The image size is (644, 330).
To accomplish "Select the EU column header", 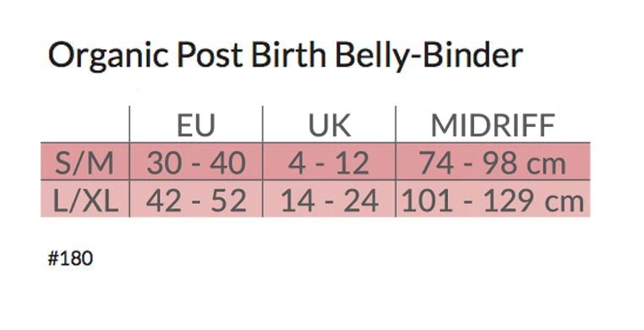I will (196, 125).
